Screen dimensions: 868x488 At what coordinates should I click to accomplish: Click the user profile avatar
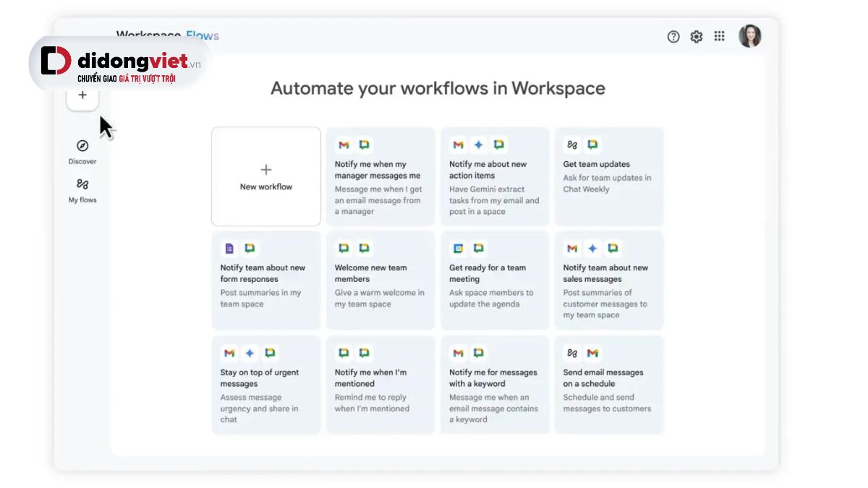pyautogui.click(x=749, y=36)
